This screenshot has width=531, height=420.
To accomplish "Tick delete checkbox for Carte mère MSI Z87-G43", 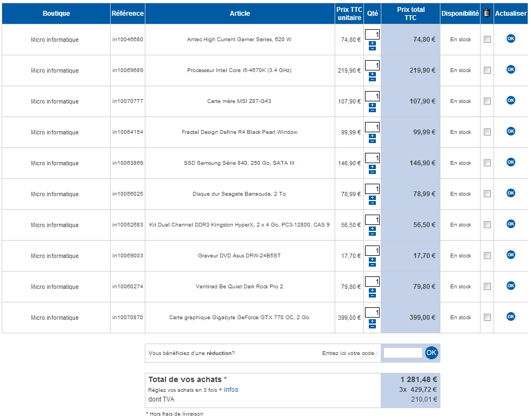I will point(487,101).
